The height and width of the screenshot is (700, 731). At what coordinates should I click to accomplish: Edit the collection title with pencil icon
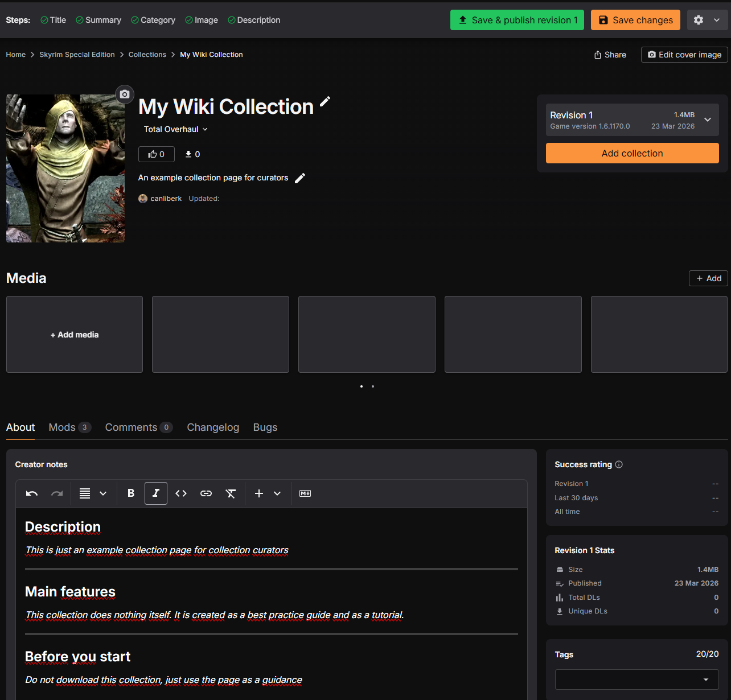coord(325,102)
